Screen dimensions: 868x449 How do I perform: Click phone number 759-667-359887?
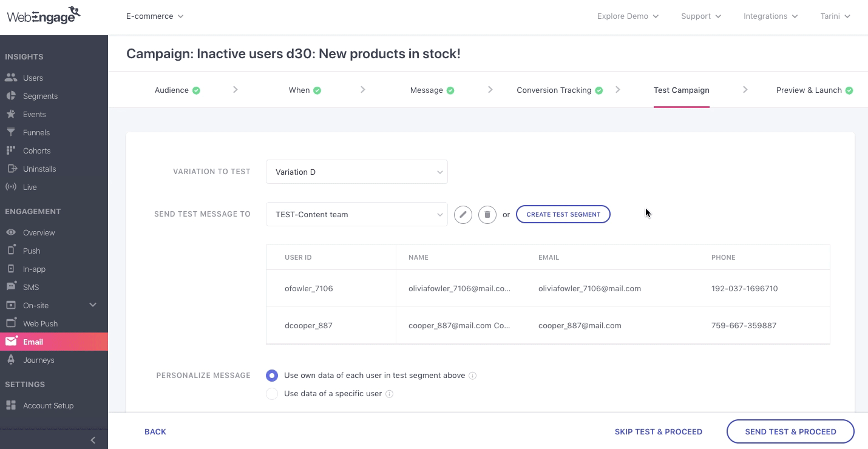pyautogui.click(x=744, y=326)
